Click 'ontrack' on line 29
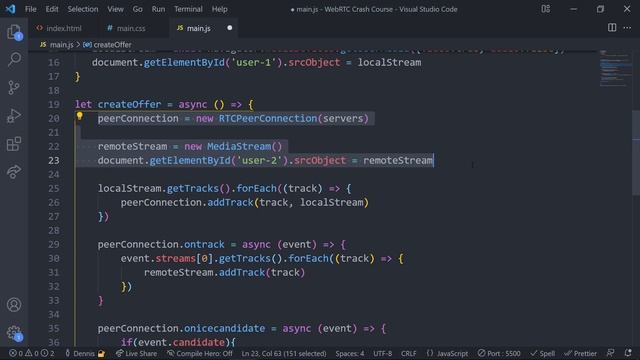640x360 pixels. tap(204, 244)
